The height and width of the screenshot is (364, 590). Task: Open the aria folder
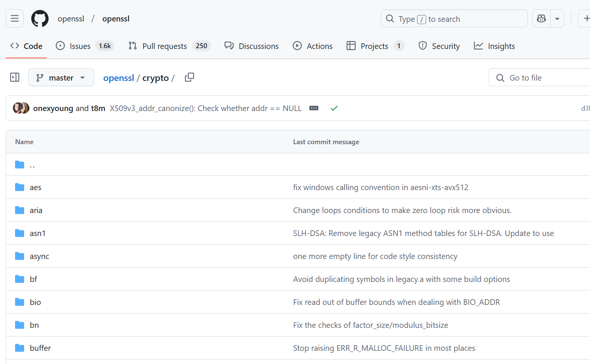36,210
